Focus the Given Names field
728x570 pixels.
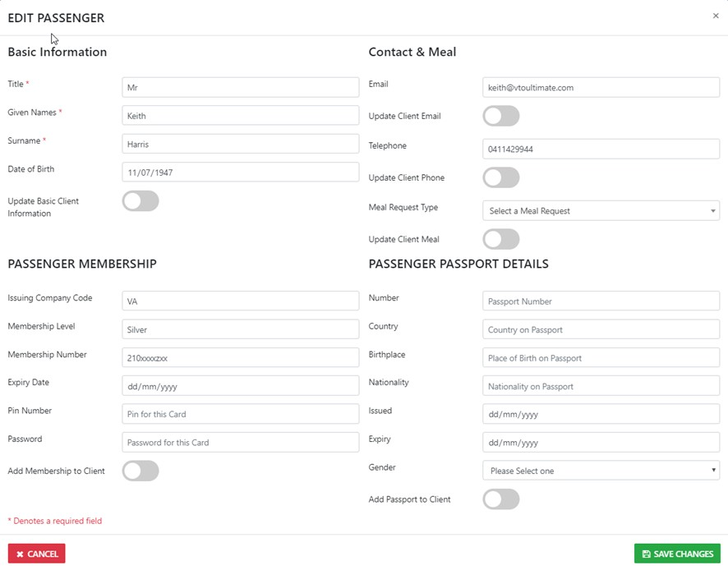click(240, 116)
